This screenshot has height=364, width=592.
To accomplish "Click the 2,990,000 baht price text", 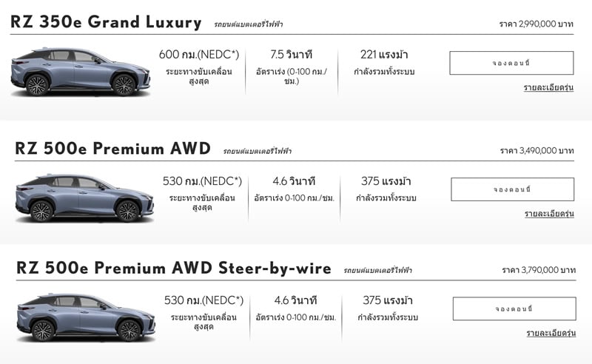I will pos(536,24).
